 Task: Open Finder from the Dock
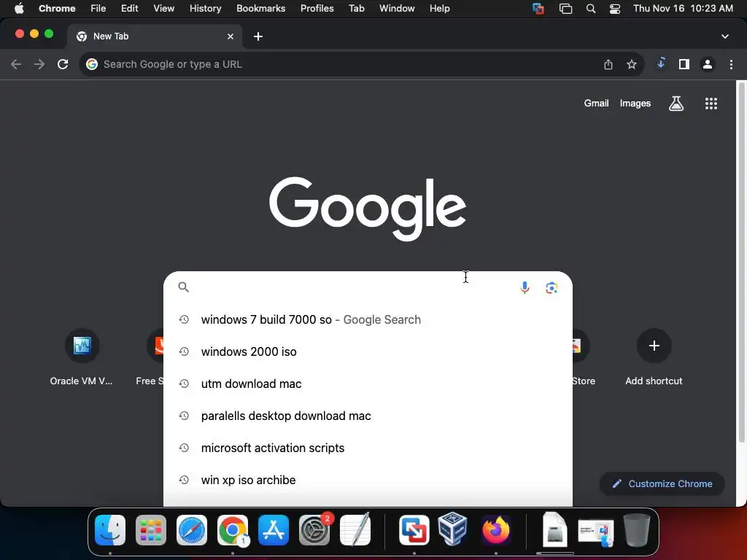point(110,530)
